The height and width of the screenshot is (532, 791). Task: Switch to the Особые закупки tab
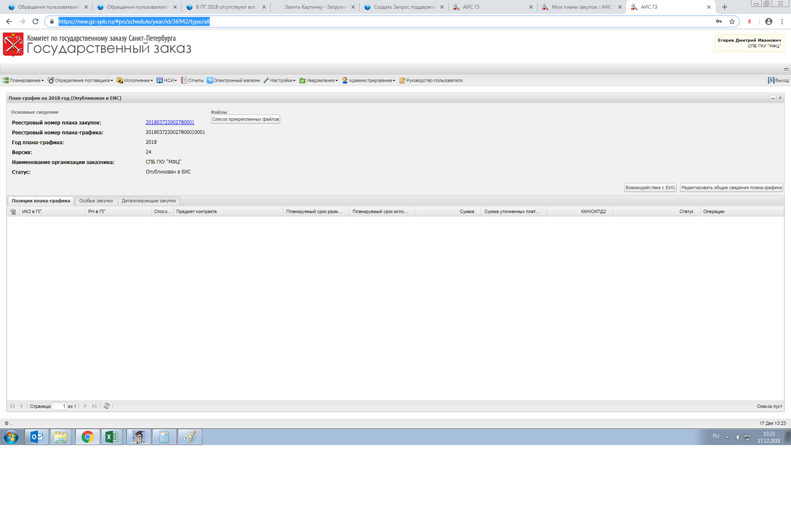coord(96,201)
